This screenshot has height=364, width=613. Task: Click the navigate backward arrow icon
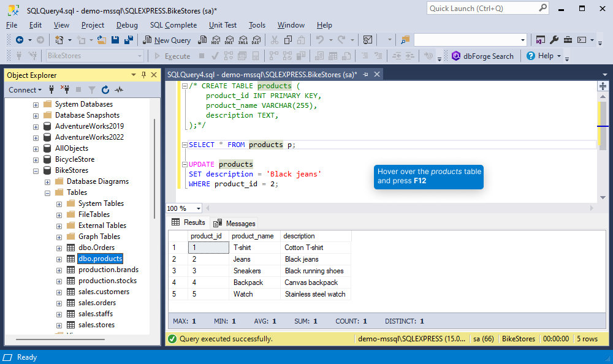(20, 39)
